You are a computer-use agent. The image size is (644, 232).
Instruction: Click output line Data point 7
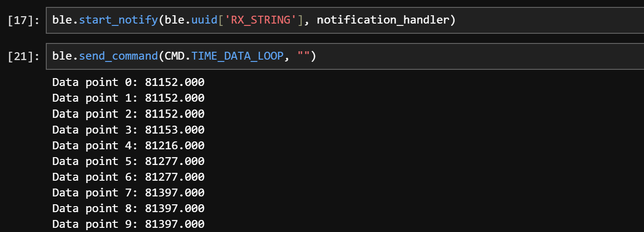point(128,193)
